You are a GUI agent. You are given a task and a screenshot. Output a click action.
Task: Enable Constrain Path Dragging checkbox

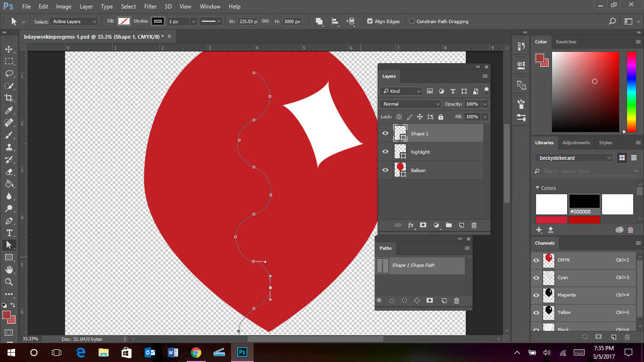coord(412,22)
